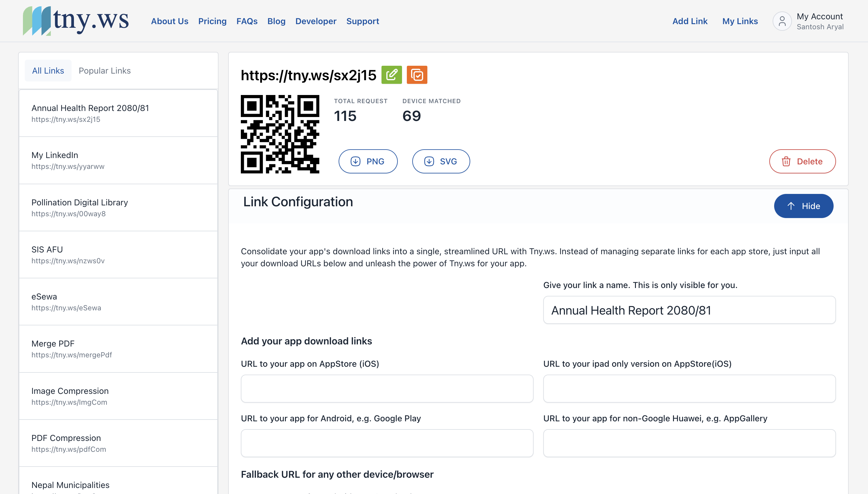Select the My LinkedIn link entry
Screen dimensions: 868x494
(x=118, y=160)
